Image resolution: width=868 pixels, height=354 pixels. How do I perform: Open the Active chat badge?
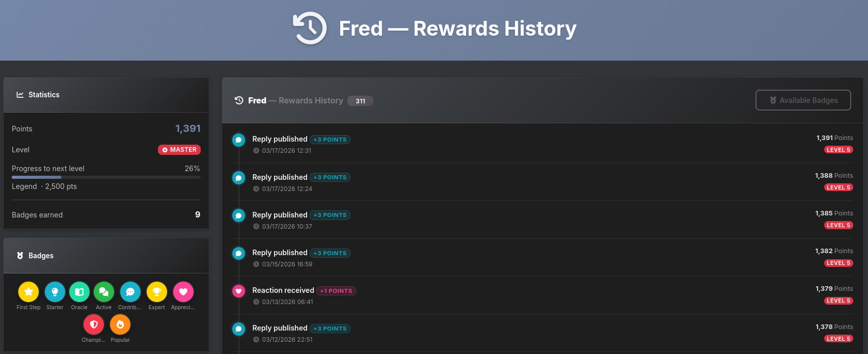[104, 292]
